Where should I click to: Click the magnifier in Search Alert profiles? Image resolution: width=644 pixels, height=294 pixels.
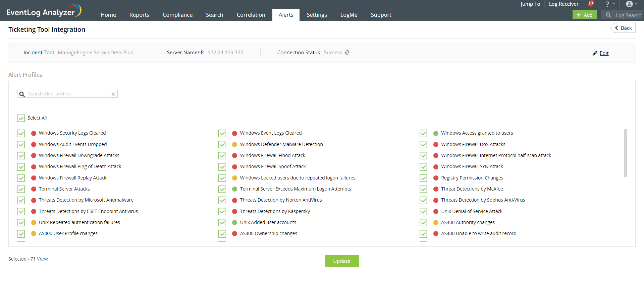(22, 94)
